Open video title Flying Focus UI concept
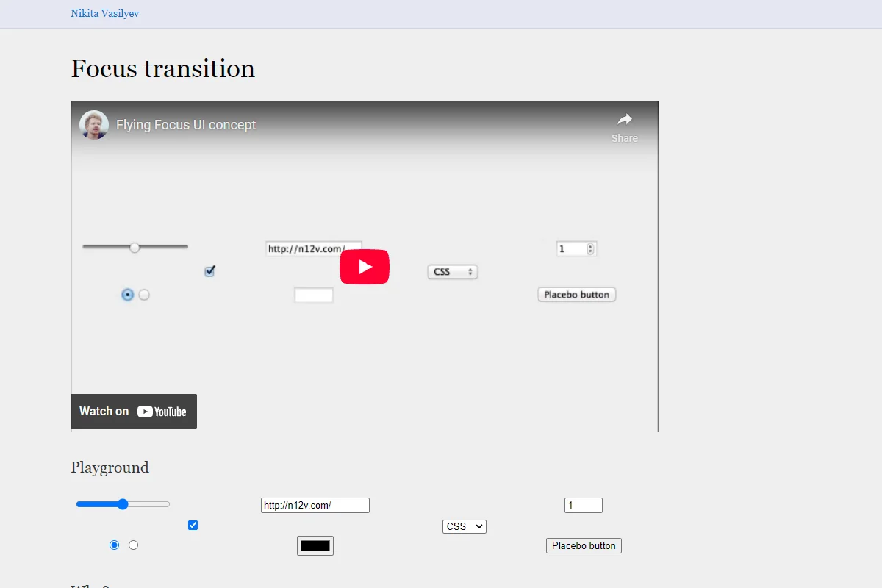Screen dimensions: 882x588 pos(186,125)
